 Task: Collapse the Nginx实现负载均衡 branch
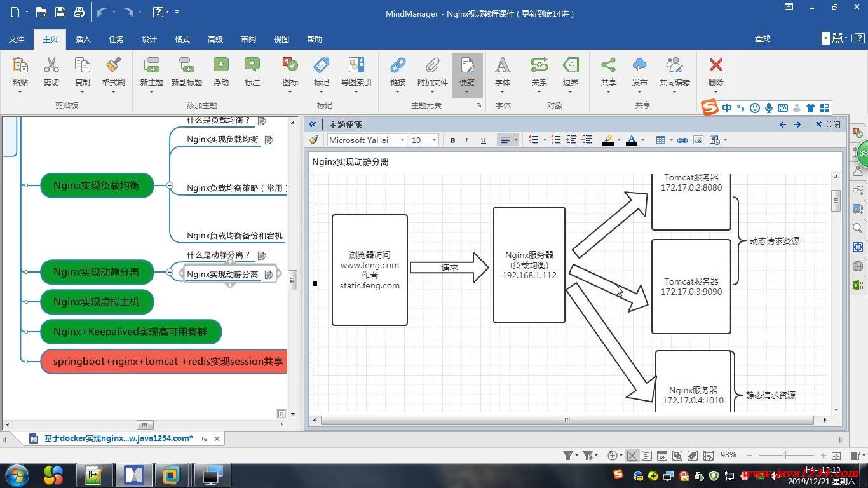[x=170, y=186]
